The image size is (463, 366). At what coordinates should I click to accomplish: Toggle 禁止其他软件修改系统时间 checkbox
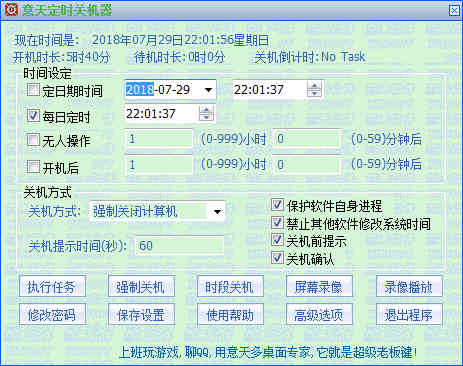click(x=277, y=222)
